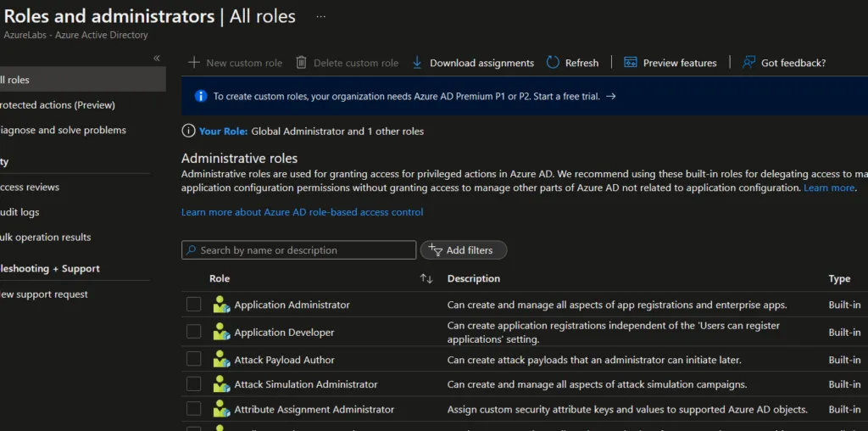Click the Got feedback? label
Image resolution: width=868 pixels, height=431 pixels.
tap(793, 63)
